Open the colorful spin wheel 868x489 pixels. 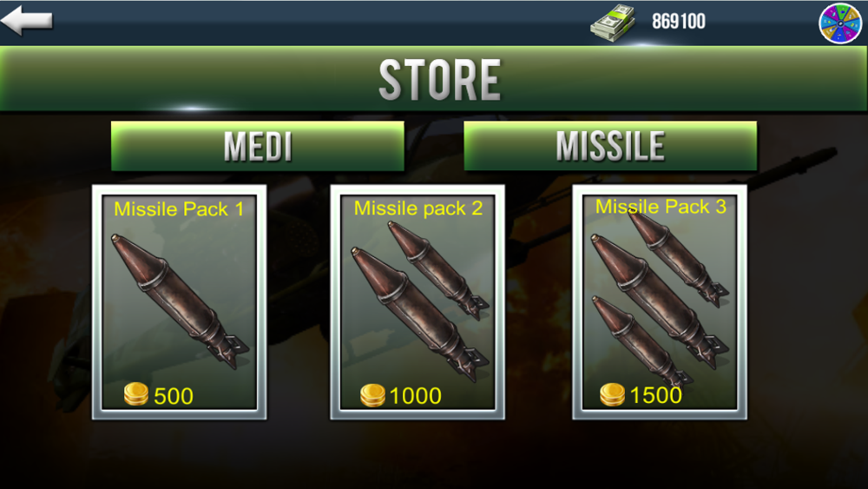pos(839,23)
